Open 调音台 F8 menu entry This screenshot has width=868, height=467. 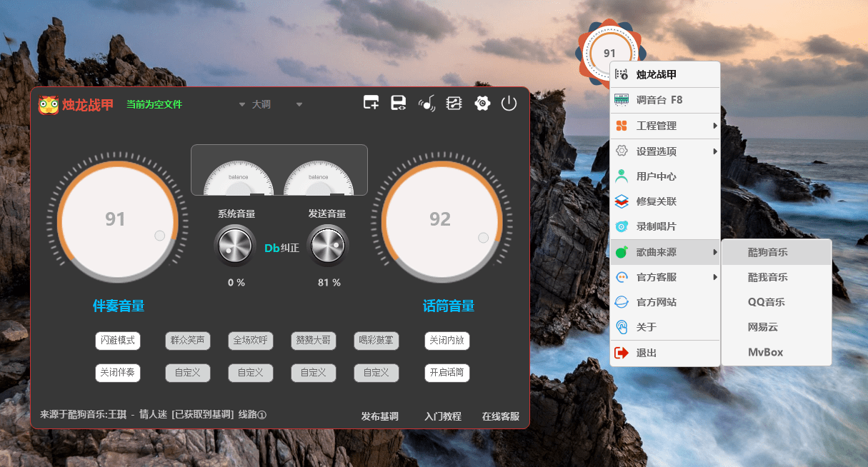coord(665,100)
